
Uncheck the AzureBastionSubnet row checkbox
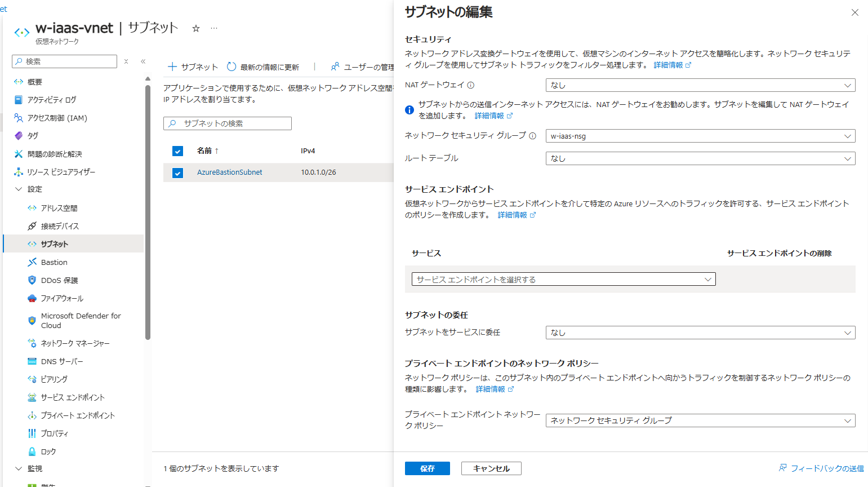[x=177, y=173]
